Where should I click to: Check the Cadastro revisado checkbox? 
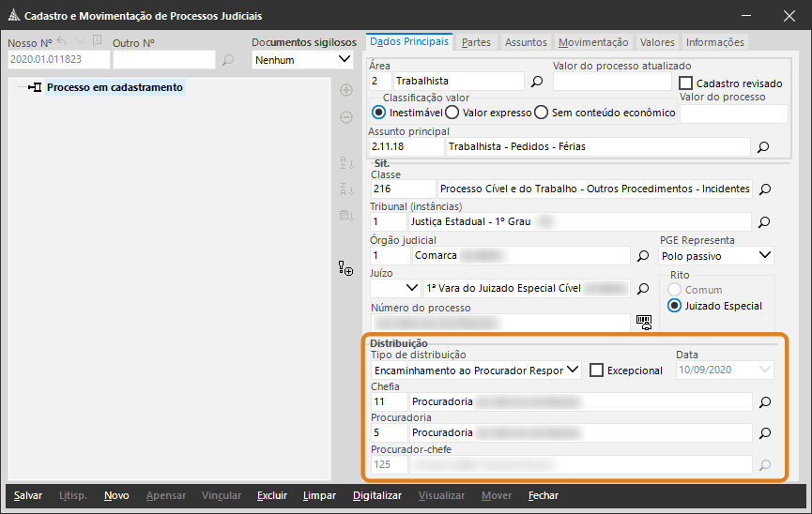pos(686,83)
